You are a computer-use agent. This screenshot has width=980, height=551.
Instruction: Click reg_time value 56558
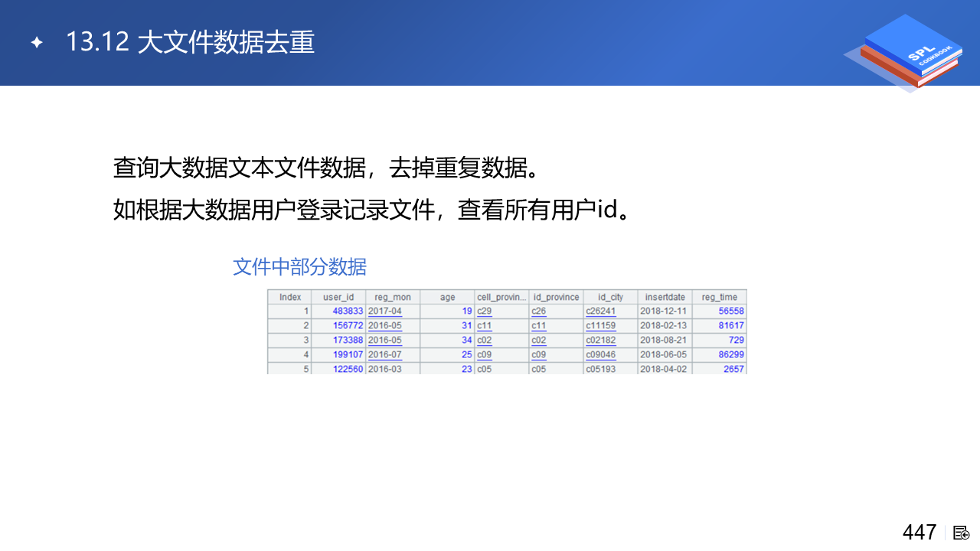pos(731,311)
